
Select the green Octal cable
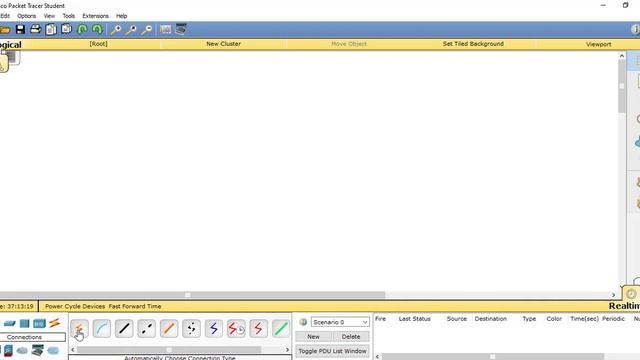coord(281,329)
